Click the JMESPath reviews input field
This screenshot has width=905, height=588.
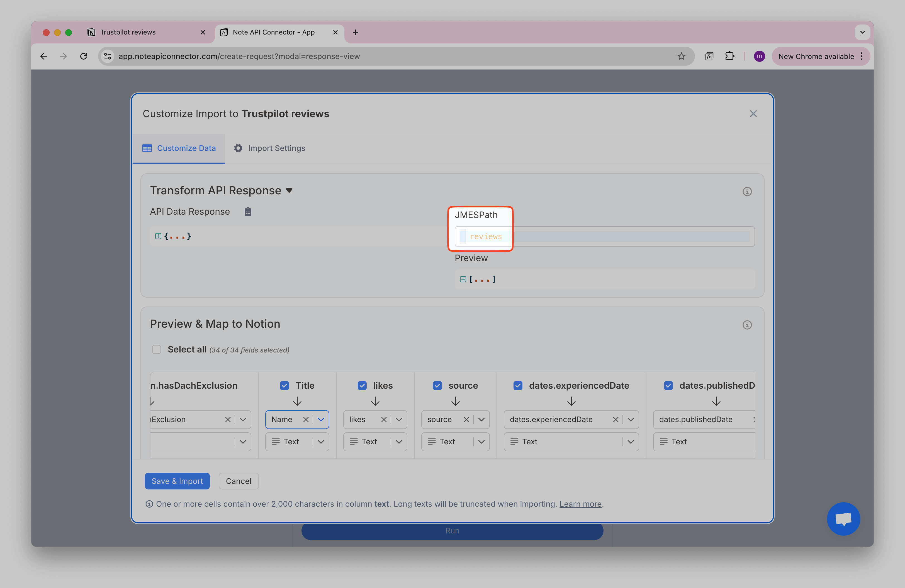605,236
